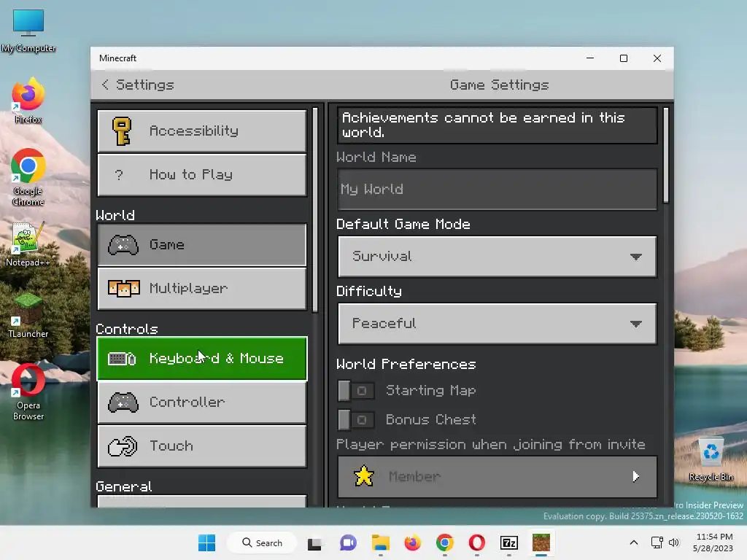
Task: Click the keyboard and mouse icon
Action: click(x=122, y=359)
